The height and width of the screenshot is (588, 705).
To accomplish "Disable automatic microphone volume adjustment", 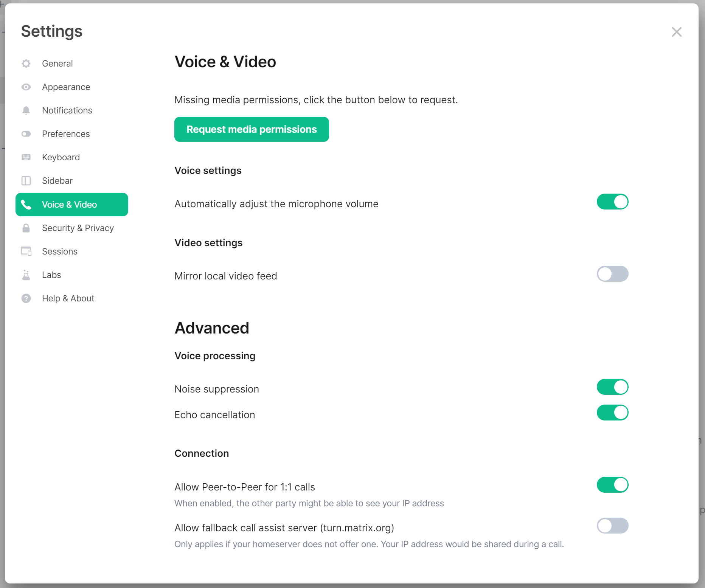I will coord(612,202).
